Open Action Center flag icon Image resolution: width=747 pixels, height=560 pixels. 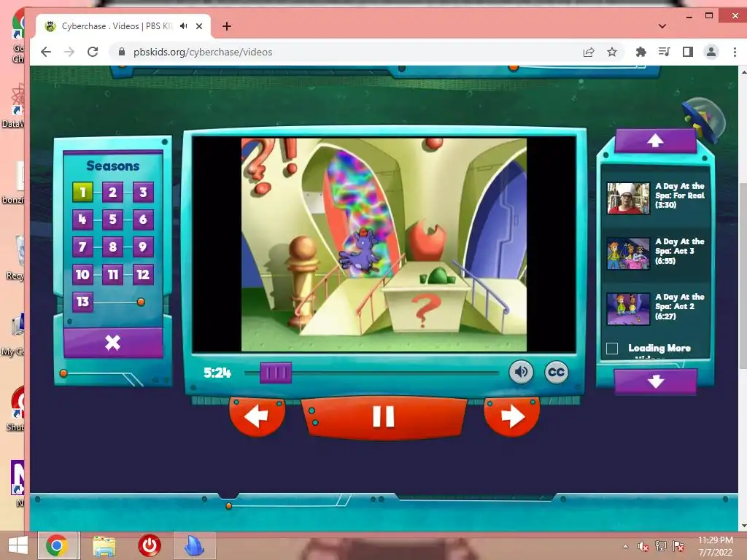tap(678, 546)
